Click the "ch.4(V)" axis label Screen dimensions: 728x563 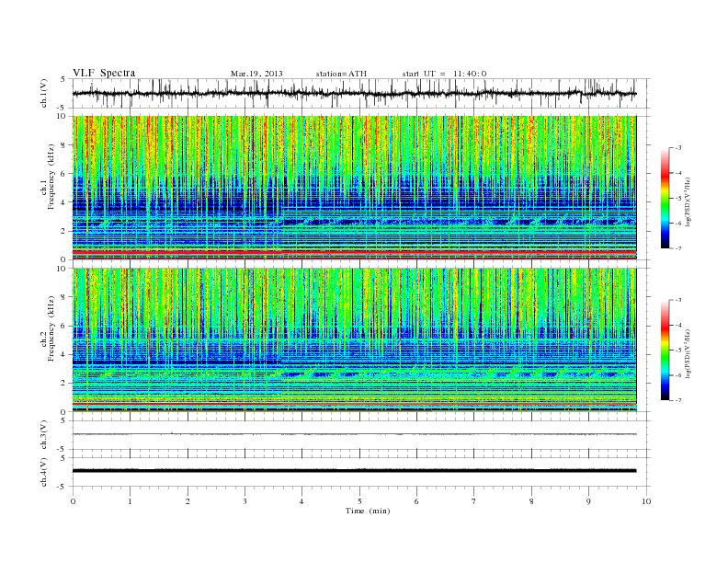[x=44, y=472]
